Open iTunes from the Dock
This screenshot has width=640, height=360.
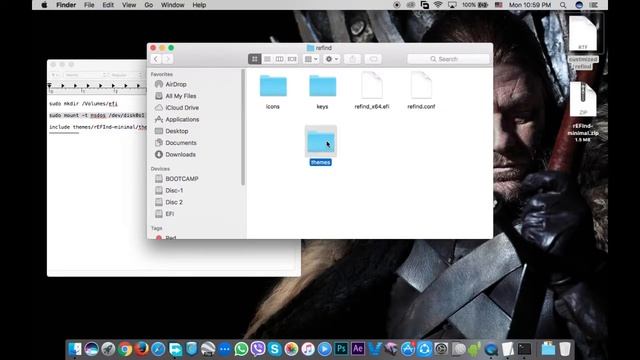[308, 349]
